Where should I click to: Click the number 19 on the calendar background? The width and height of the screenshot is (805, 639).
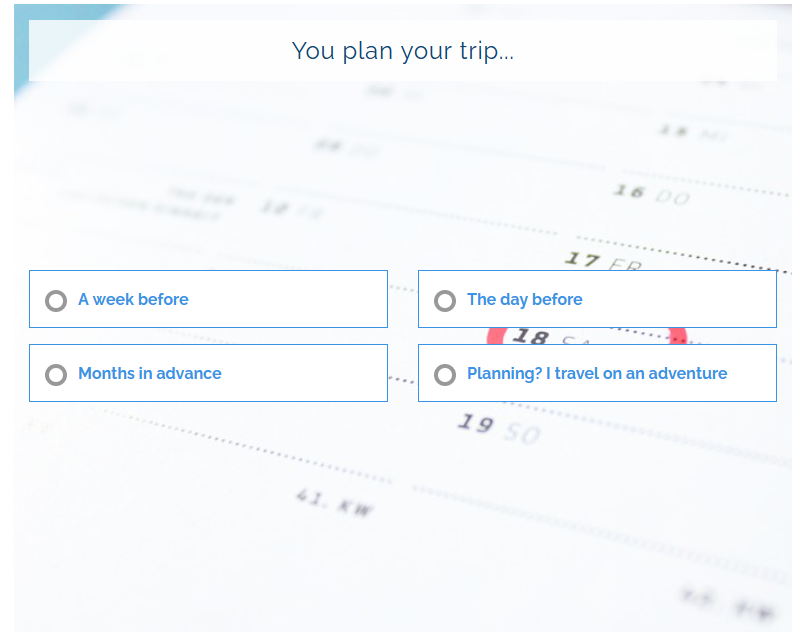click(x=475, y=423)
